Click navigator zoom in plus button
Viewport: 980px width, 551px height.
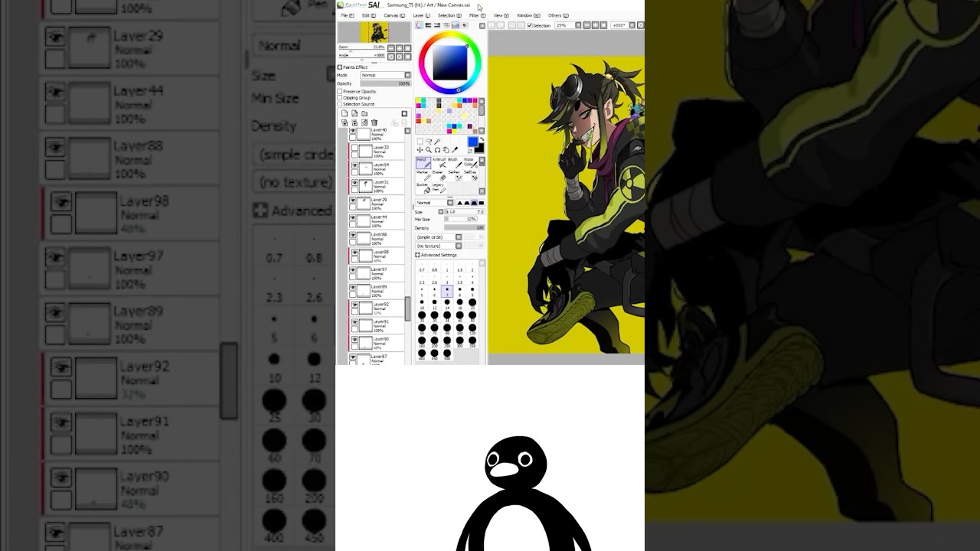click(399, 48)
